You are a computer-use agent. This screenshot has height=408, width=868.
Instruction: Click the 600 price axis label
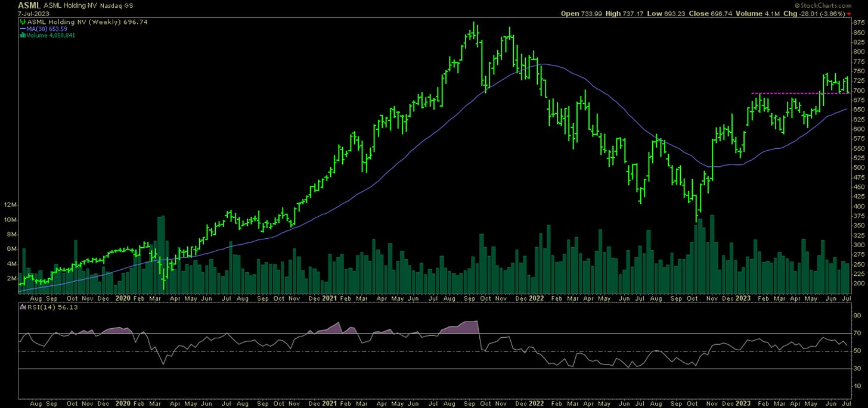[x=859, y=129]
